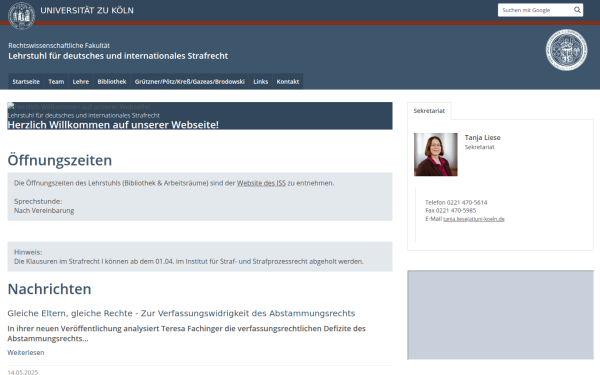Click the 'Website des ISS' link
Screen dimensions: 600x375
261,183
